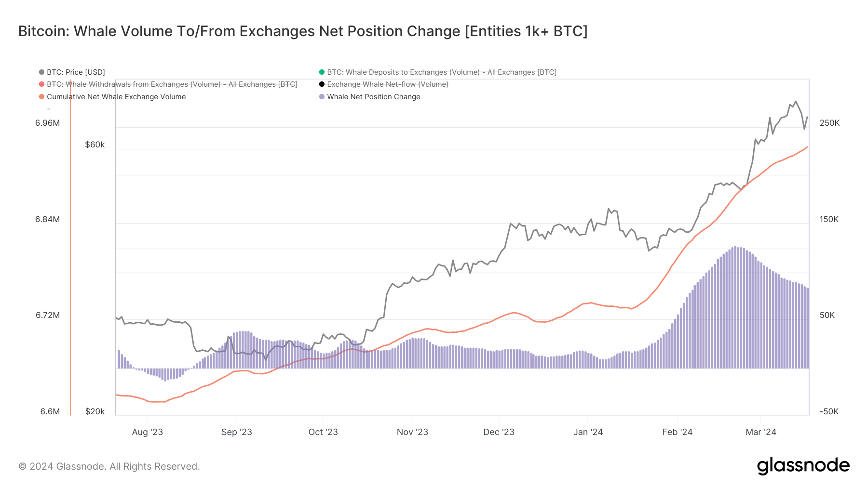Hide Whale Net Position Change series
The width and height of the screenshot is (868, 488).
[x=370, y=97]
